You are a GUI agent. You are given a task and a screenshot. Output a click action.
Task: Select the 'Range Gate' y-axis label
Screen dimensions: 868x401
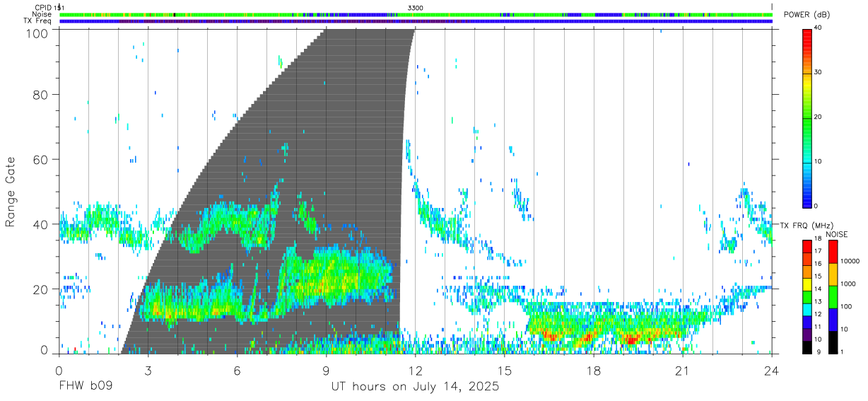pyautogui.click(x=11, y=192)
